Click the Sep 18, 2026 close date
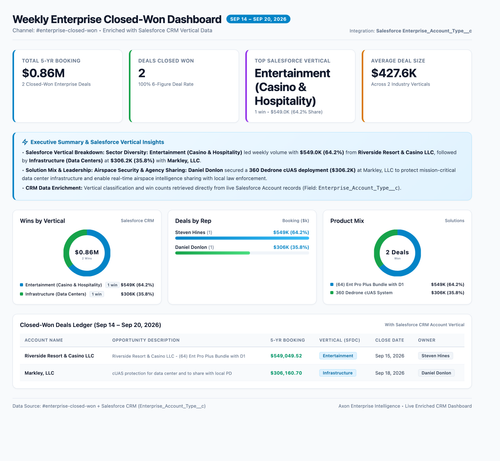The image size is (500, 461). [390, 373]
